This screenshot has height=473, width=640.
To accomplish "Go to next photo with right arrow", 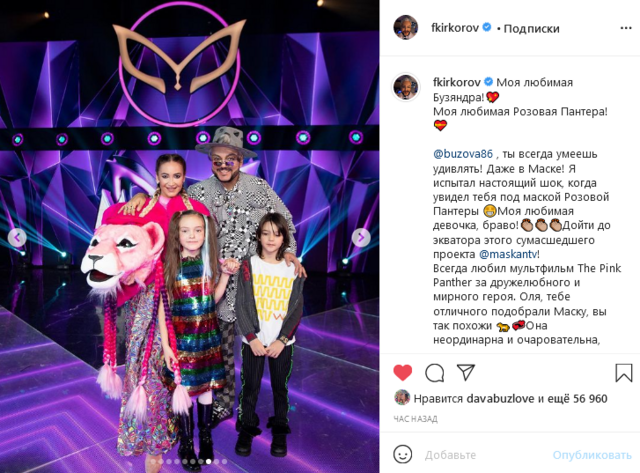I will (361, 237).
